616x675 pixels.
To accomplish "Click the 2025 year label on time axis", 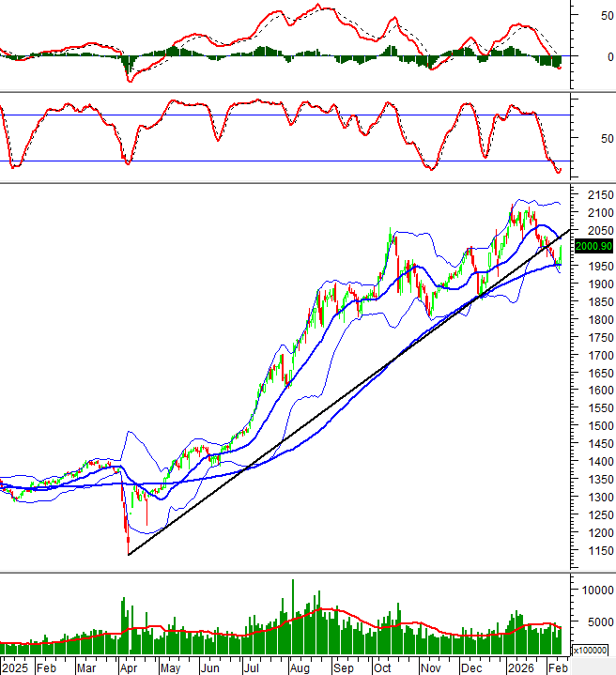I will click(16, 667).
